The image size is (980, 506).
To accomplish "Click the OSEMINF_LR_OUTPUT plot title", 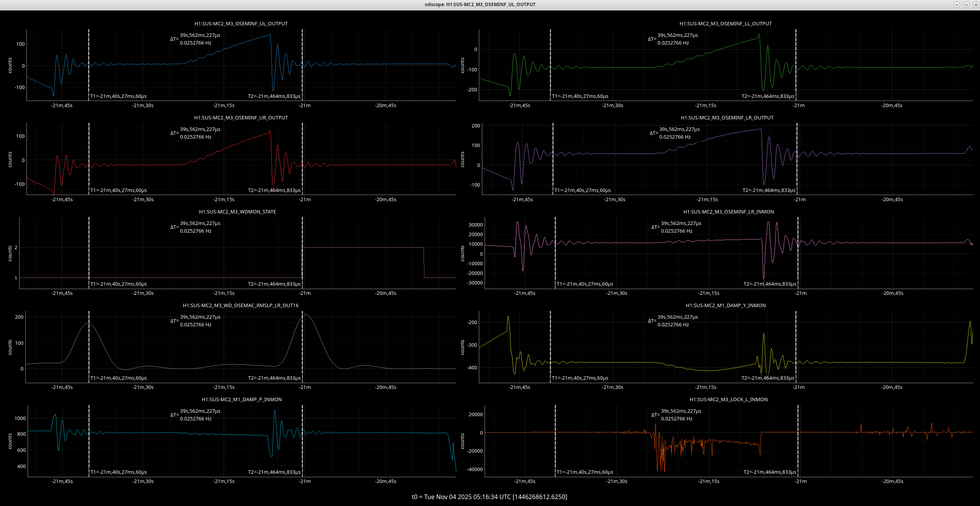I will (x=727, y=118).
